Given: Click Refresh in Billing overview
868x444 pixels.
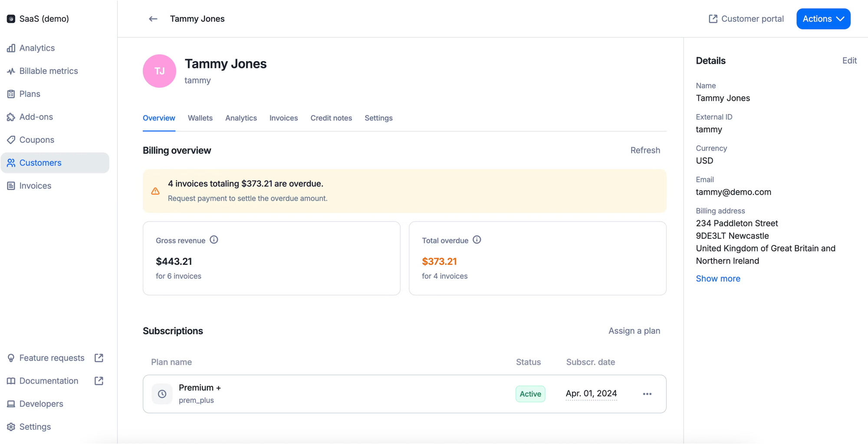Looking at the screenshot, I should click(645, 150).
